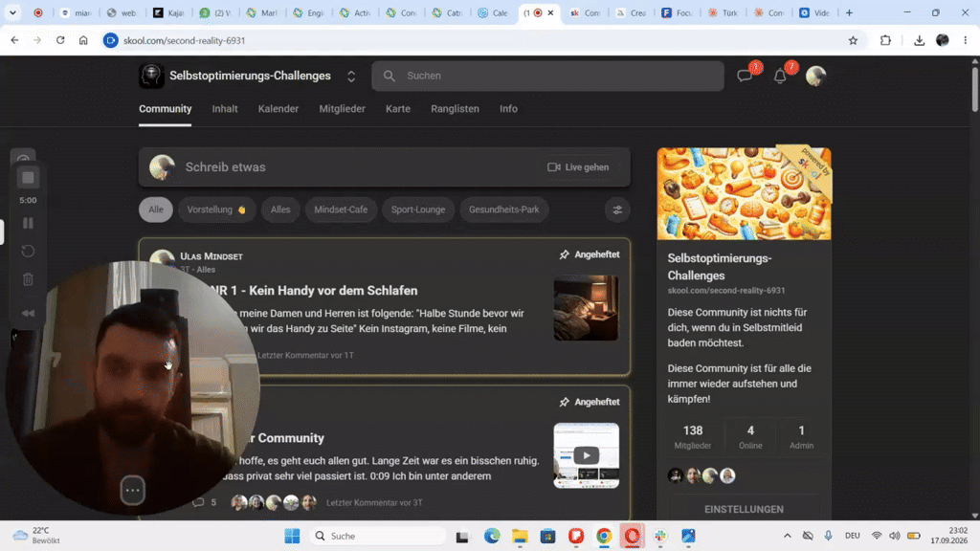This screenshot has width=980, height=551.
Task: Show hidden system tray icons
Action: (787, 536)
